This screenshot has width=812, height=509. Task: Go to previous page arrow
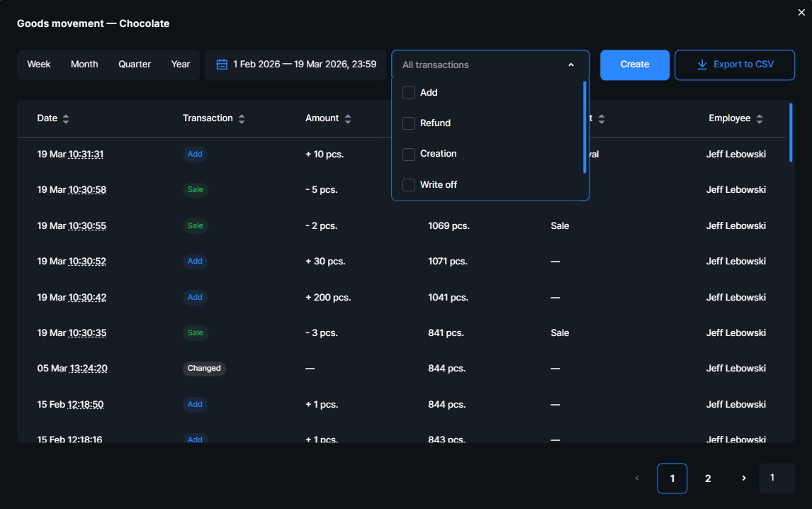point(637,478)
